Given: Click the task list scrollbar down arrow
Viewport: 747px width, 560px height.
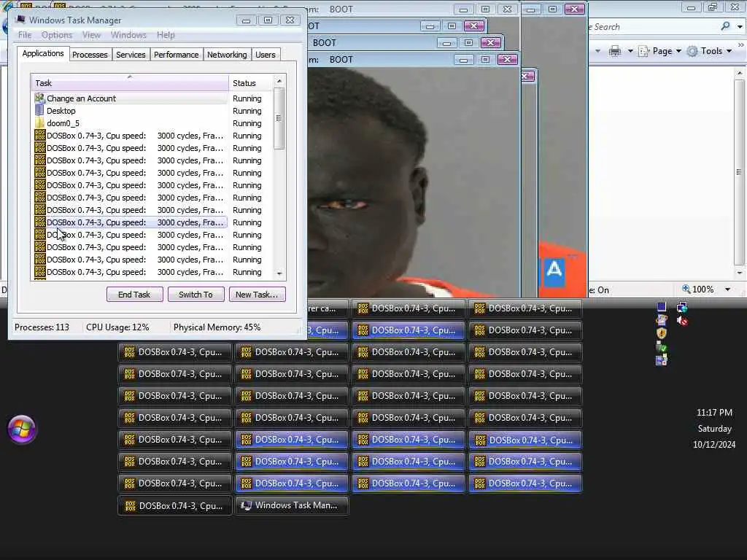Looking at the screenshot, I should point(279,274).
